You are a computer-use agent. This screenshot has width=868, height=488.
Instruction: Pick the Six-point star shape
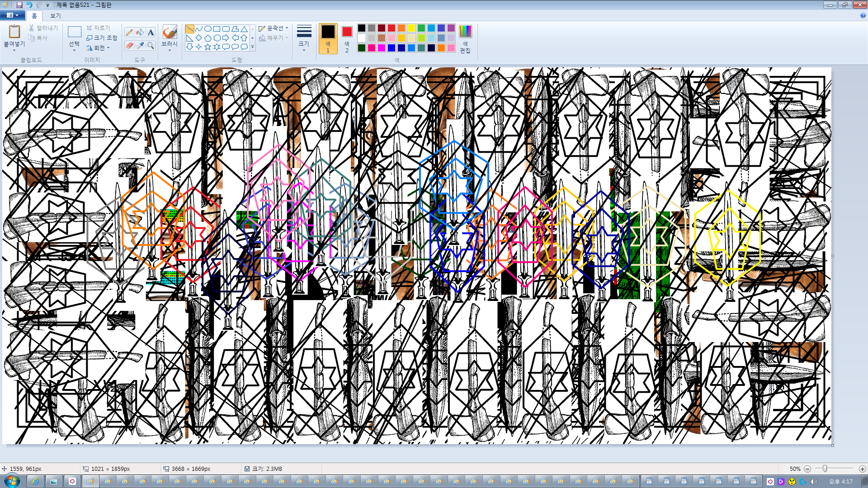tap(217, 47)
